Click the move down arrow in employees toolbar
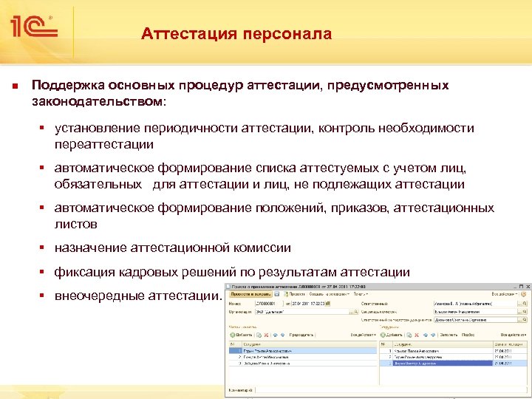The width and height of the screenshot is (532, 399). pyautogui.click(x=433, y=335)
